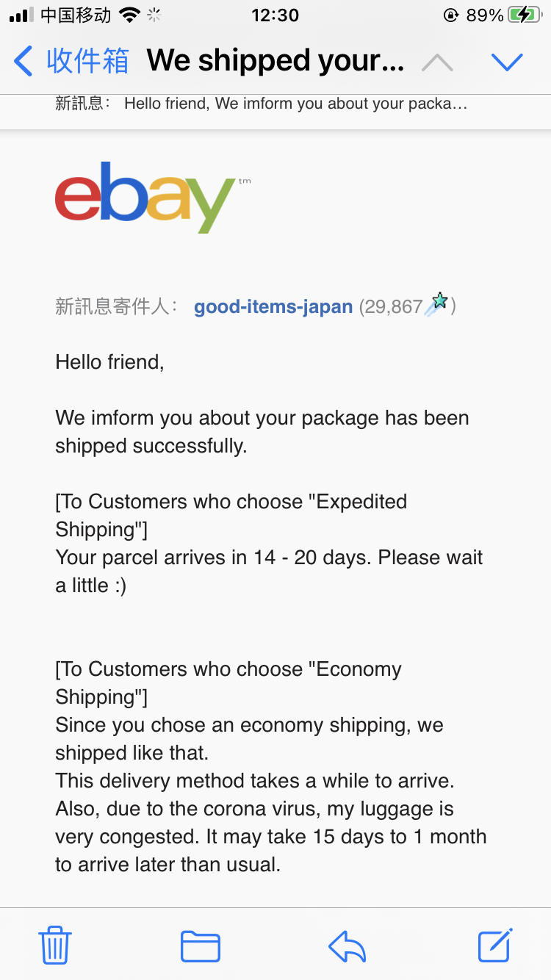Tap the 12:30 clock in status bar

click(275, 15)
